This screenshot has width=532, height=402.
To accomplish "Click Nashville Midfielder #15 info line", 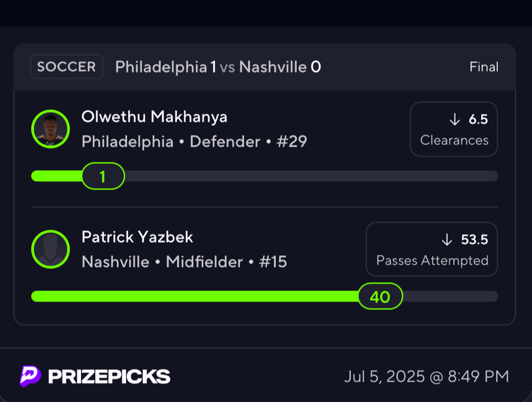I will coord(184,262).
